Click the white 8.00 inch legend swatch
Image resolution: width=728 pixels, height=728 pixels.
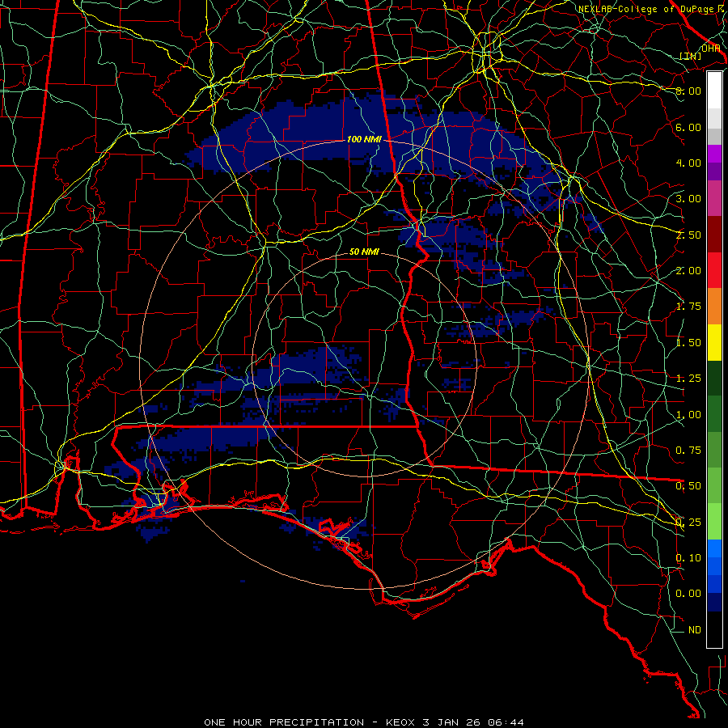click(714, 91)
